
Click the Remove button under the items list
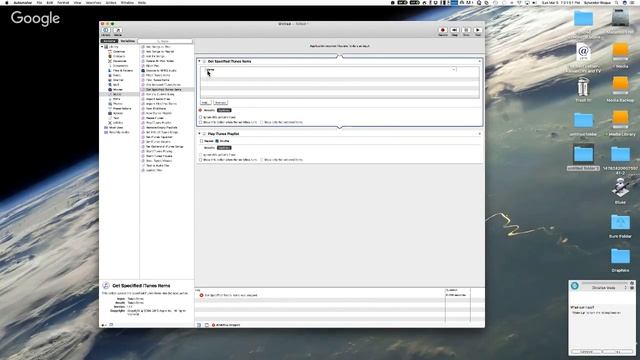220,102
